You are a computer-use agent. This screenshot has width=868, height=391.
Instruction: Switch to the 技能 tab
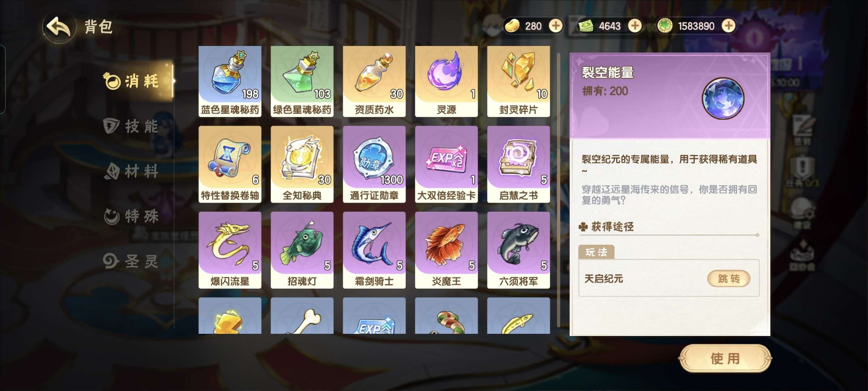coord(131,126)
